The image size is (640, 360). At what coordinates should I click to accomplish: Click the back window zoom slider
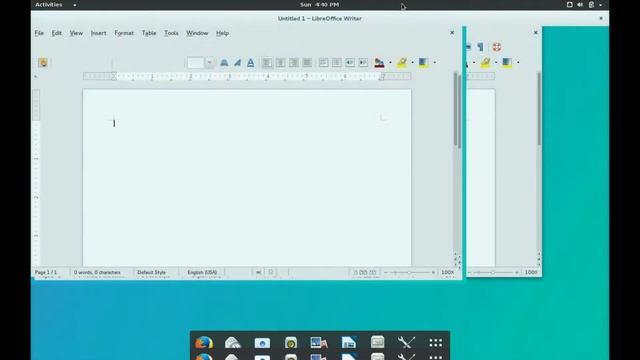493,272
